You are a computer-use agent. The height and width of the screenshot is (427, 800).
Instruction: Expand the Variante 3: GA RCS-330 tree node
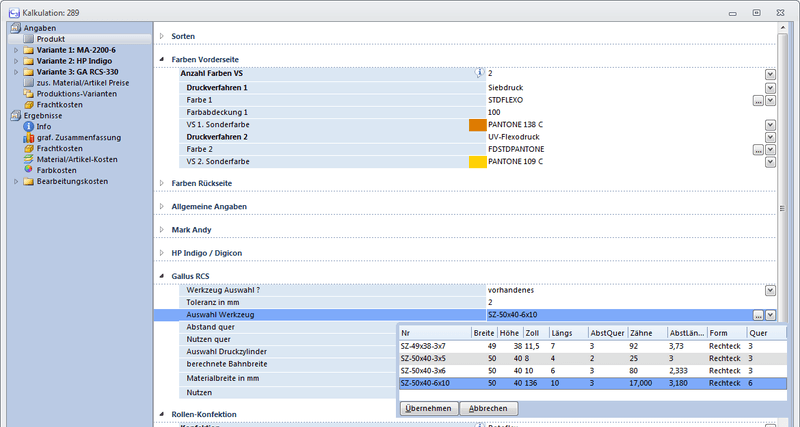16,72
